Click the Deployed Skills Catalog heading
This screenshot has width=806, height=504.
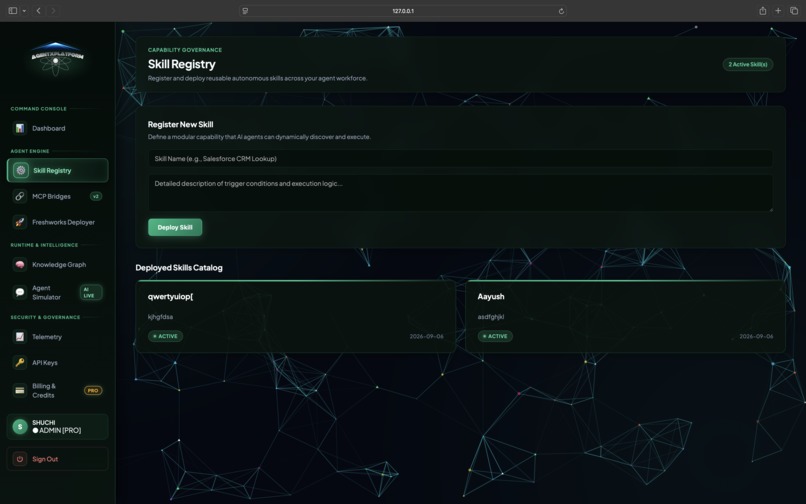(179, 267)
